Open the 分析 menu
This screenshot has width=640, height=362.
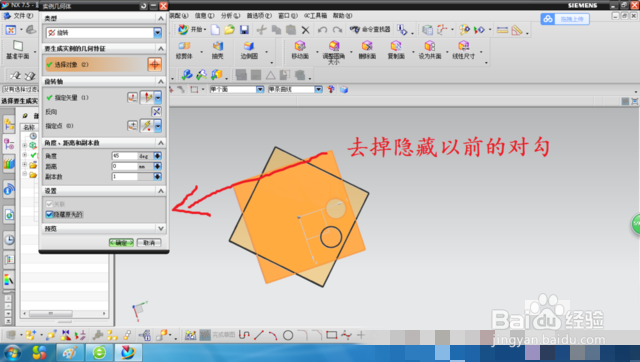pos(230,16)
